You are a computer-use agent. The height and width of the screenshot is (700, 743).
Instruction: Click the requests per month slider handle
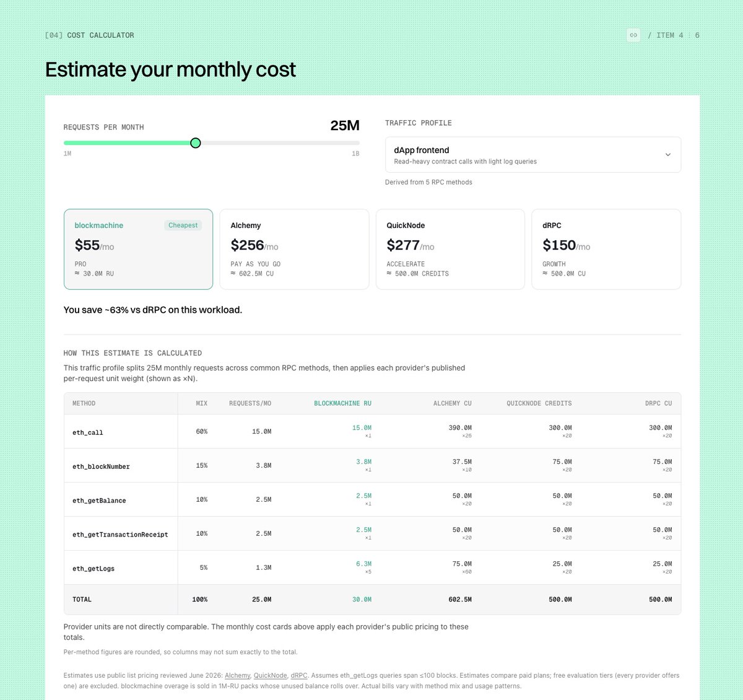(x=196, y=143)
